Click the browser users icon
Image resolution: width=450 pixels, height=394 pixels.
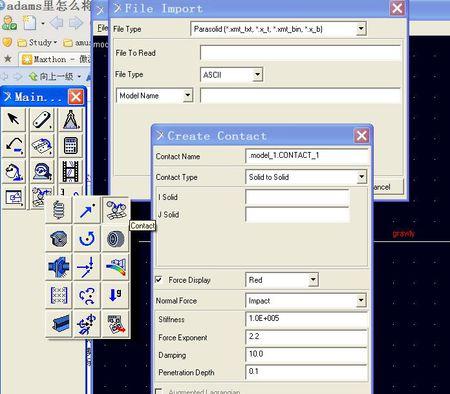point(9,23)
